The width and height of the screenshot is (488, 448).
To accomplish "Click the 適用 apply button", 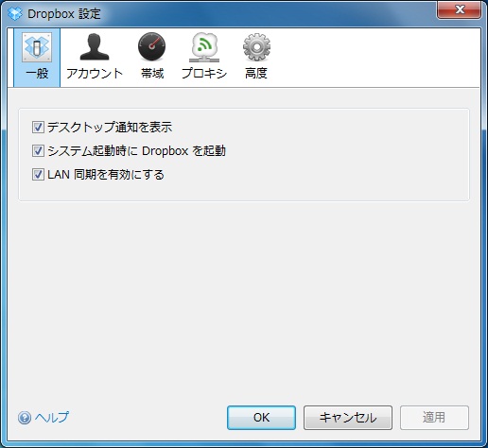I will click(434, 418).
